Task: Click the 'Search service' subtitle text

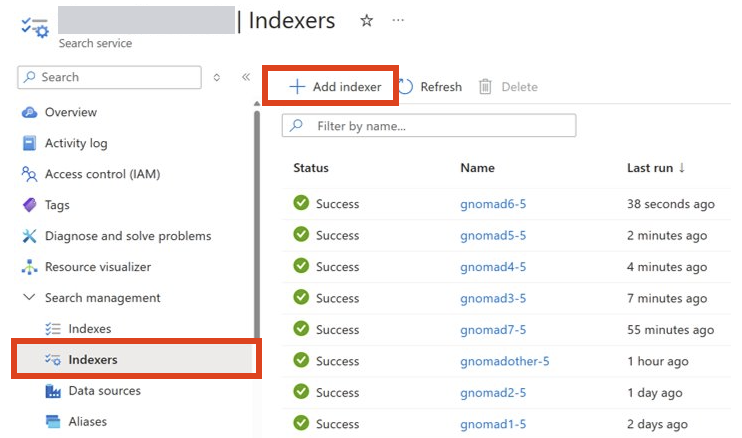Action: [96, 43]
